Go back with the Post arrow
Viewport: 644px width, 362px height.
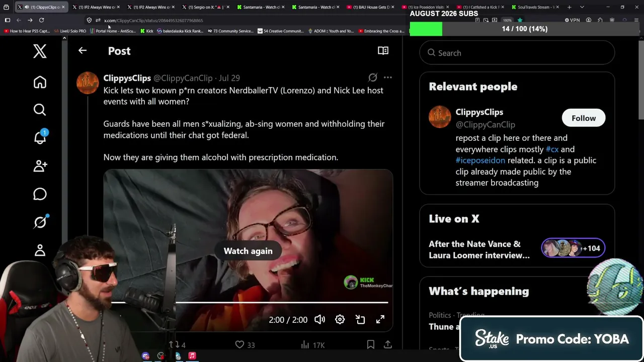83,50
